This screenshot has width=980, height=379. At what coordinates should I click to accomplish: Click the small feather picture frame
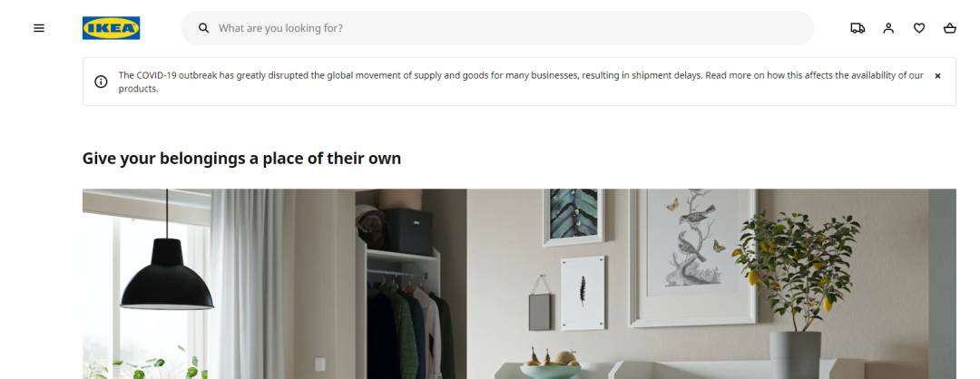[583, 293]
